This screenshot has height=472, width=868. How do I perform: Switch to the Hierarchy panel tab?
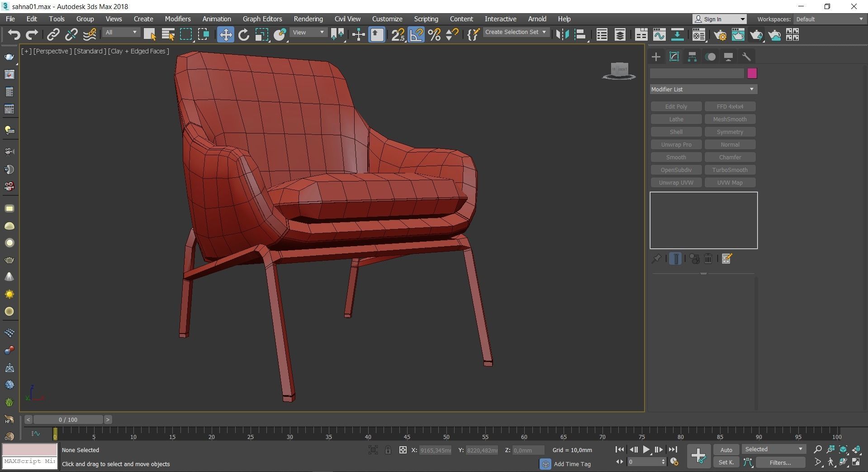pyautogui.click(x=692, y=57)
